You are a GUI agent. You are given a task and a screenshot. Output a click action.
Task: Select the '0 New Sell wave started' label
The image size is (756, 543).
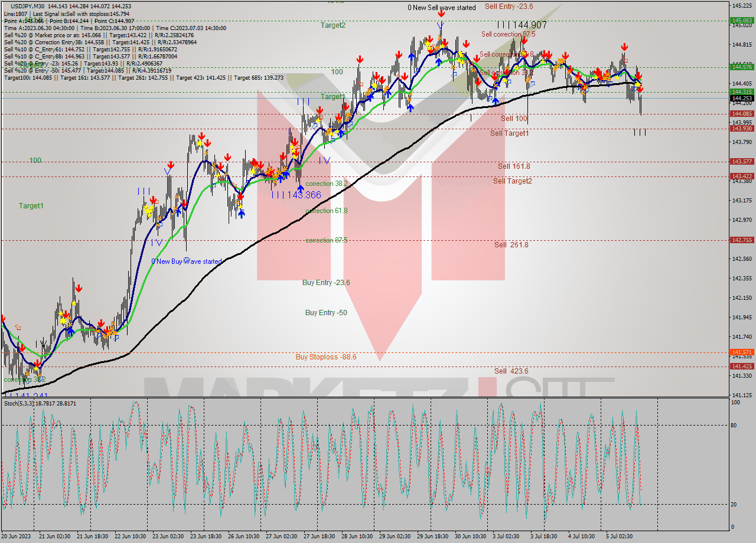(x=441, y=8)
